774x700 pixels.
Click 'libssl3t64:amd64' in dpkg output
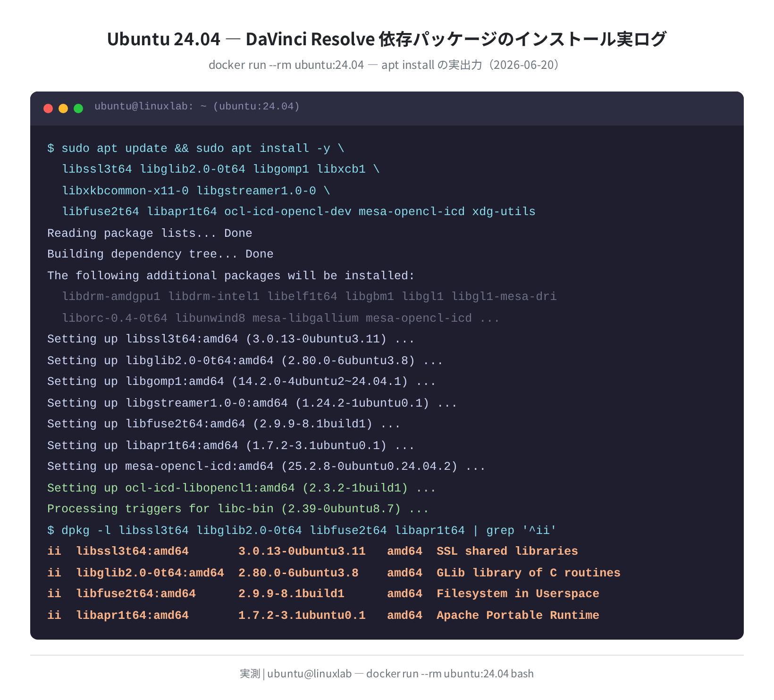[x=133, y=551]
